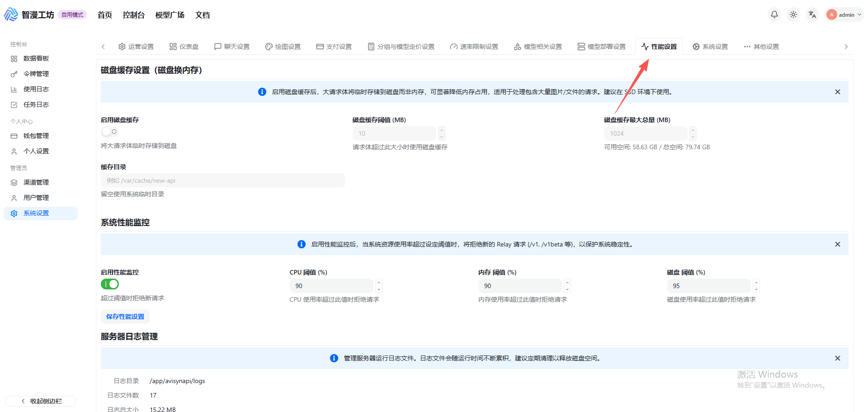
Task: Toggle the light/dark theme sun icon
Action: pyautogui.click(x=793, y=14)
